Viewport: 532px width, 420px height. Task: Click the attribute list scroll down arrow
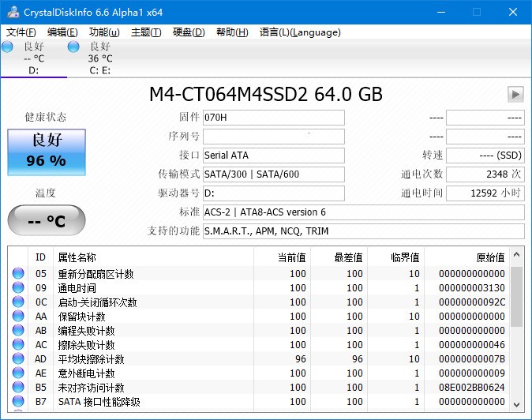click(x=517, y=404)
